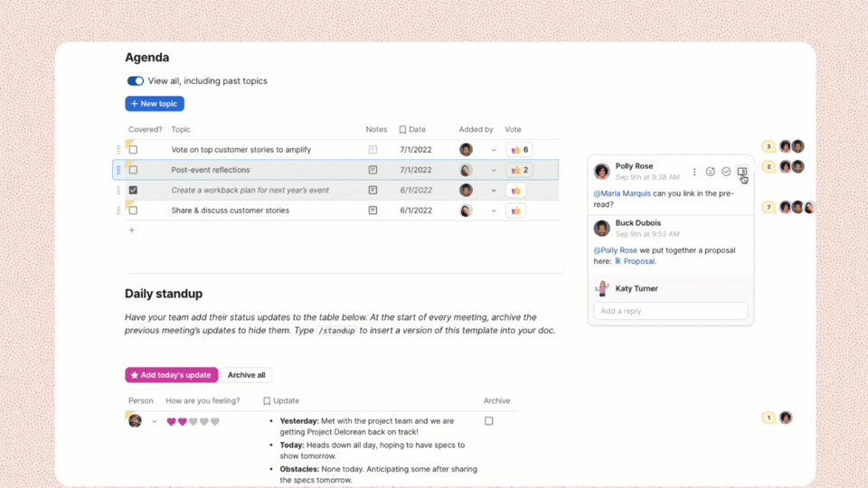Open the Person dropdown in Daily standup row

pos(155,422)
